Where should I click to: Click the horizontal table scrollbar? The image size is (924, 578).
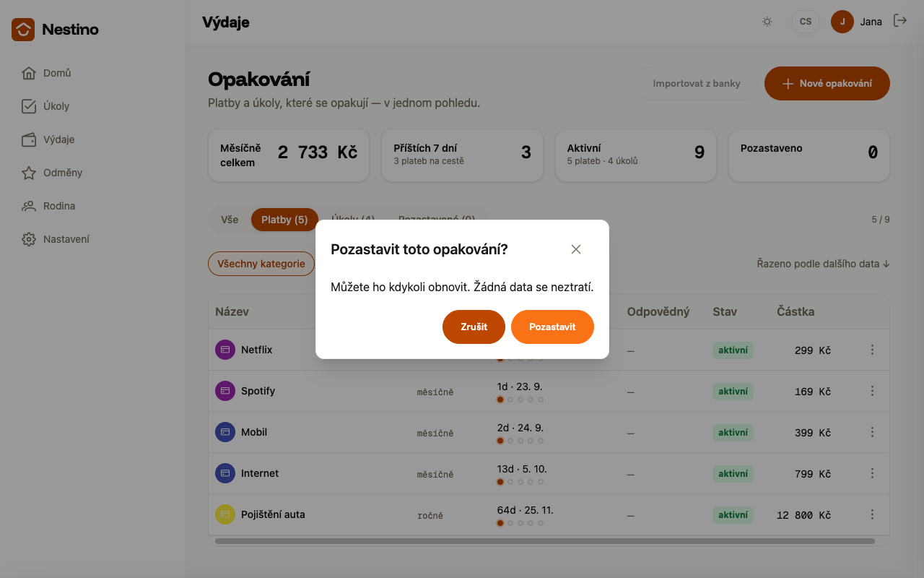pyautogui.click(x=545, y=541)
